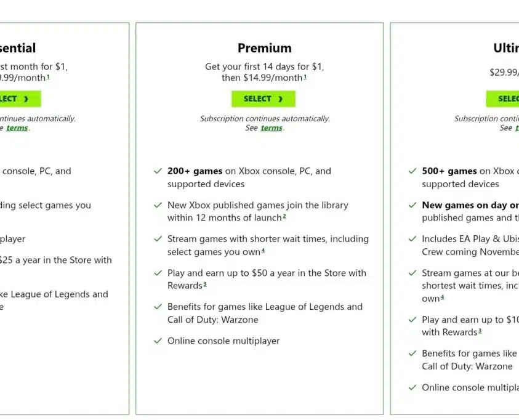Click the checkmark beside Premium's 200+ games
This screenshot has height=420, width=519.
click(x=158, y=171)
